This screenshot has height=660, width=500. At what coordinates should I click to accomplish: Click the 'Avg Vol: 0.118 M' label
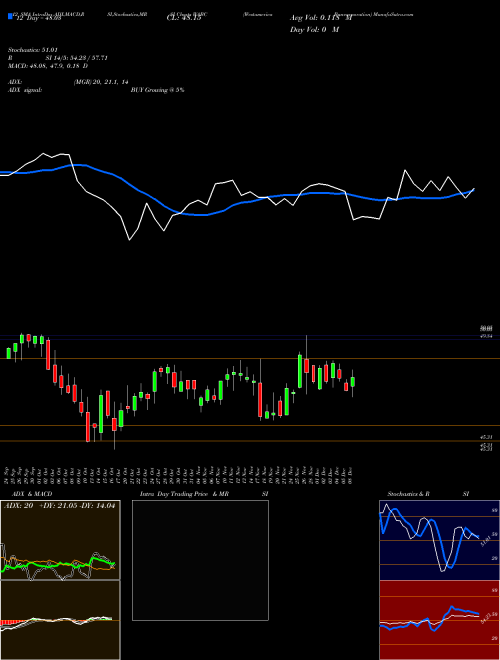[321, 18]
